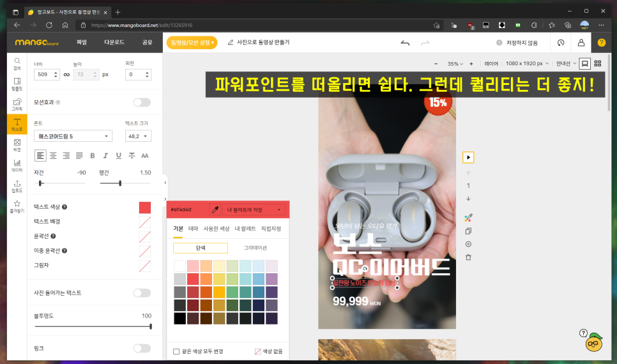617x364 pixels.
Task: Delete the current slide
Action: (x=468, y=257)
